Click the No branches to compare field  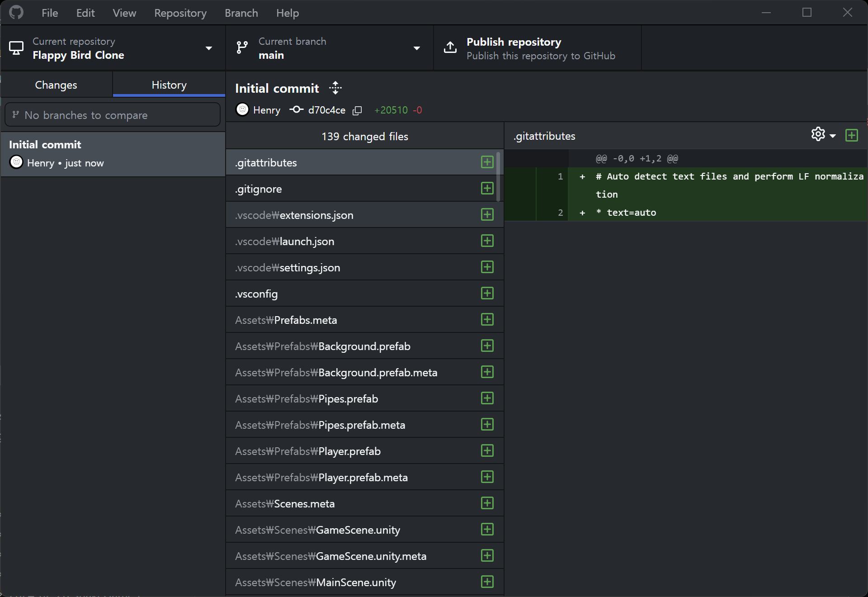point(113,115)
